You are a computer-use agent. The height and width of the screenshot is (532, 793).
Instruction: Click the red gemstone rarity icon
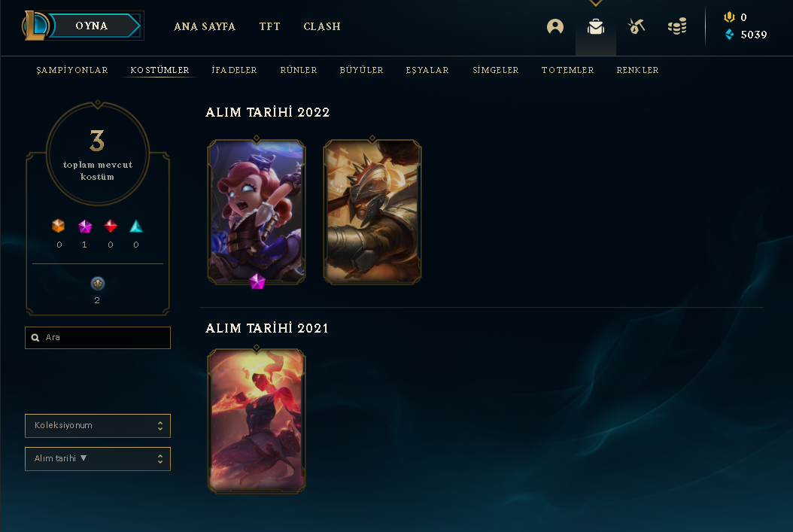(111, 226)
